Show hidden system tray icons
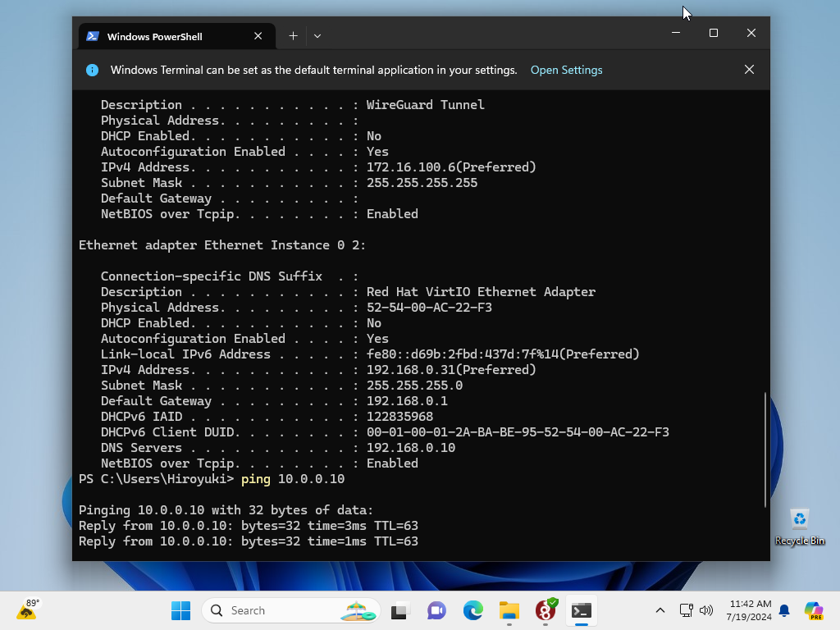840x630 pixels. [x=660, y=610]
